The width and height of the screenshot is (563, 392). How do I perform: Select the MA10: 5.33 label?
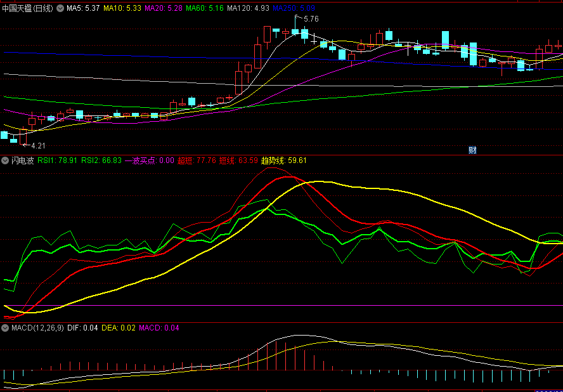[122, 8]
